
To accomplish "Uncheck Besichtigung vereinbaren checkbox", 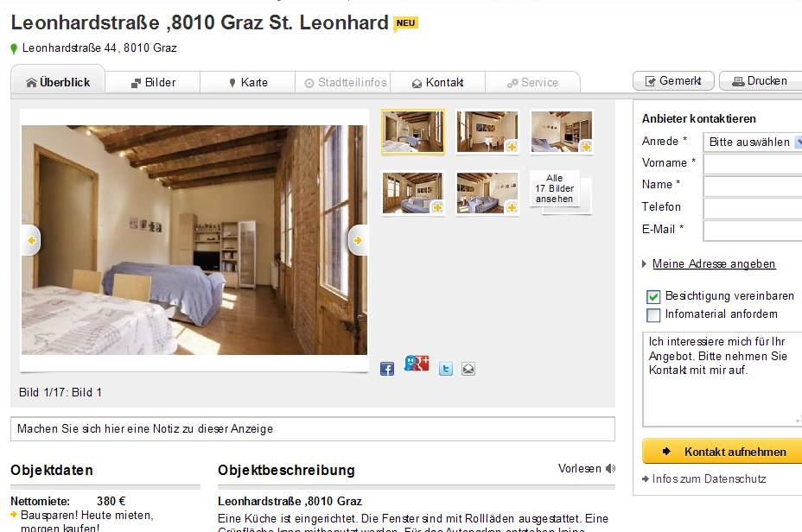I will (653, 297).
